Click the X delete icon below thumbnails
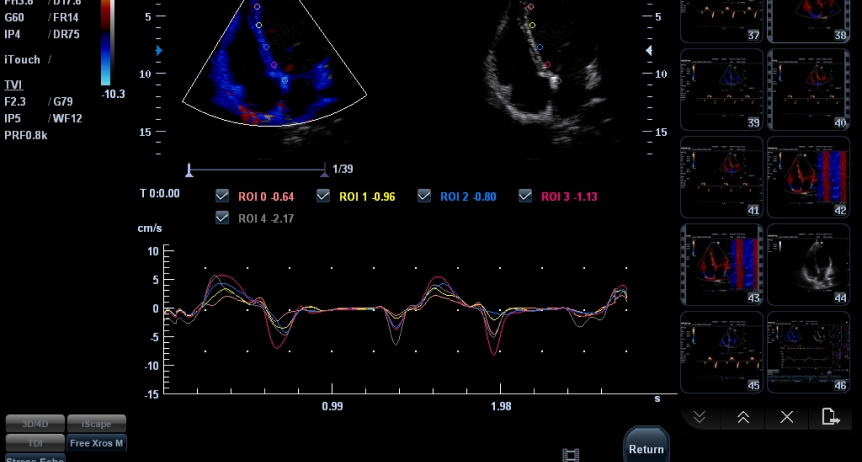Image resolution: width=862 pixels, height=462 pixels. tap(787, 417)
